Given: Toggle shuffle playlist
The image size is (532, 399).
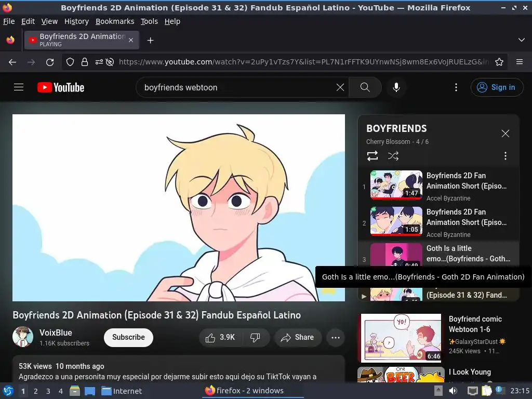Looking at the screenshot, I should tap(393, 156).
